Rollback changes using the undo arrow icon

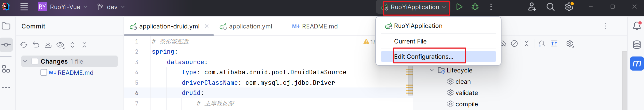36,45
